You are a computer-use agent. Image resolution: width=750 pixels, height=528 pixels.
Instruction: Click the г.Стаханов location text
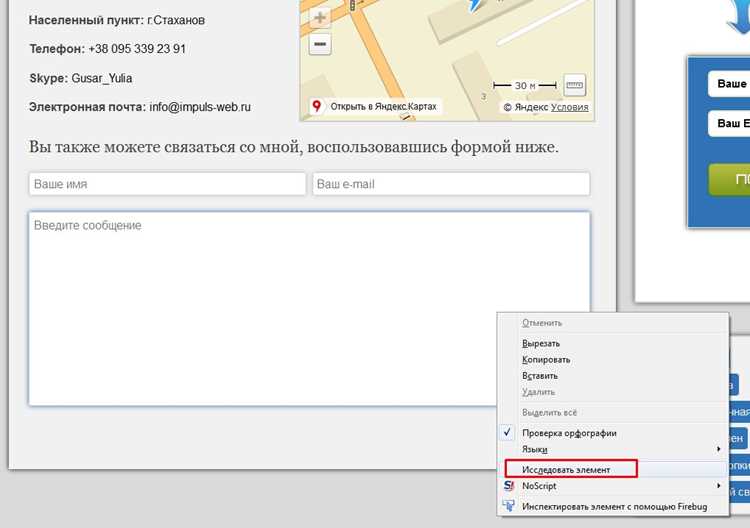point(176,20)
